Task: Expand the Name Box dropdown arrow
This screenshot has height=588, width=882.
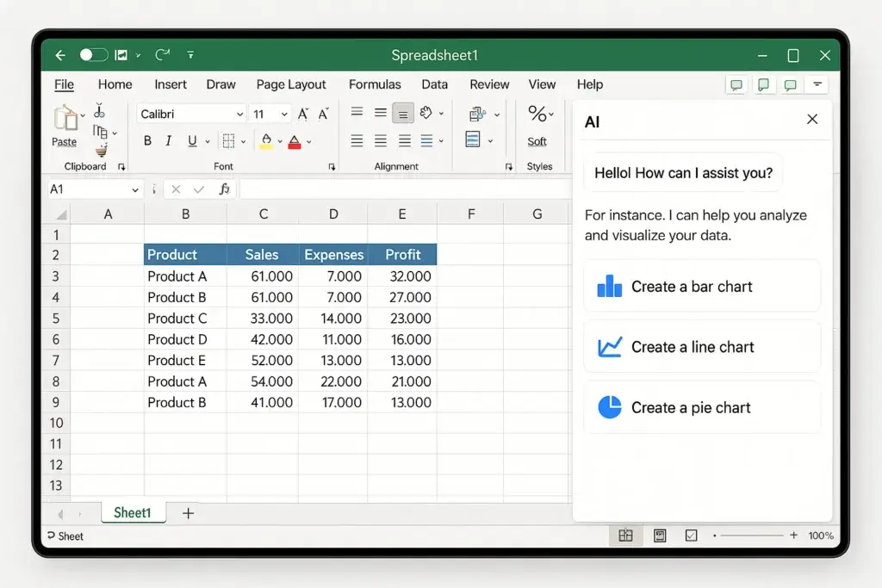Action: click(x=135, y=189)
